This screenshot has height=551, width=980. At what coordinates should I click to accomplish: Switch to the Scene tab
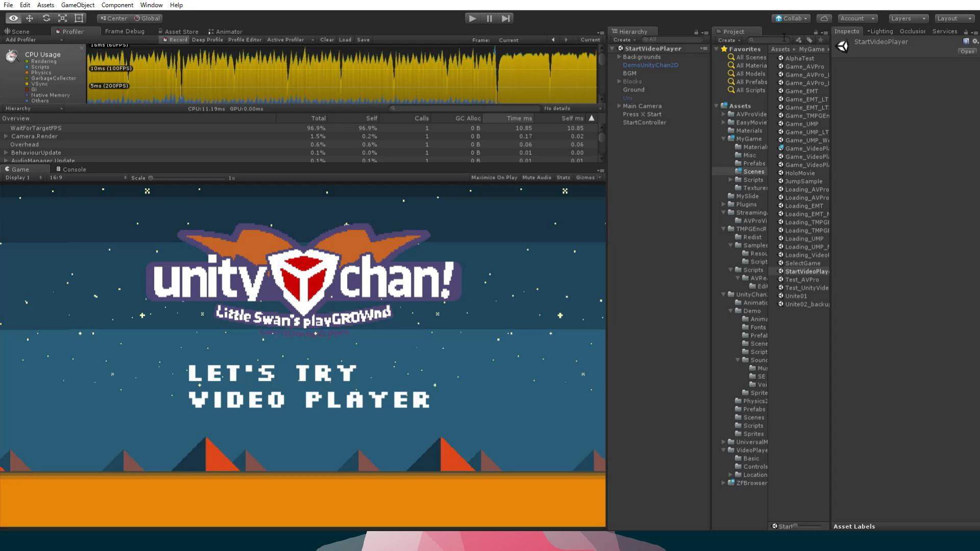point(17,32)
